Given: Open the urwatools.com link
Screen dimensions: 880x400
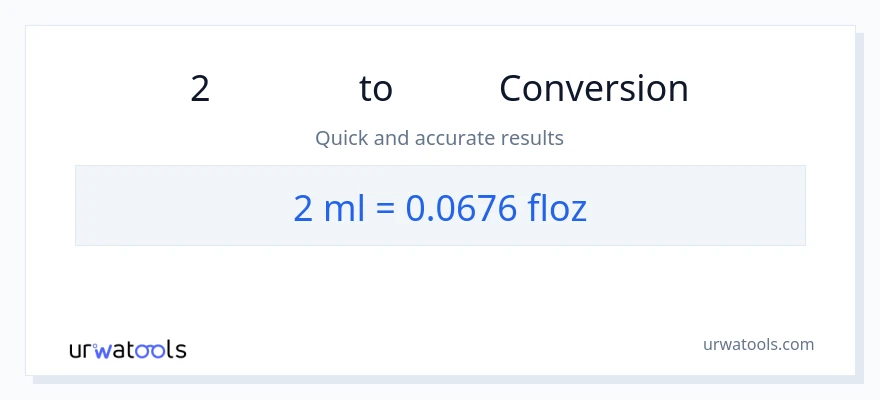Looking at the screenshot, I should 758,344.
